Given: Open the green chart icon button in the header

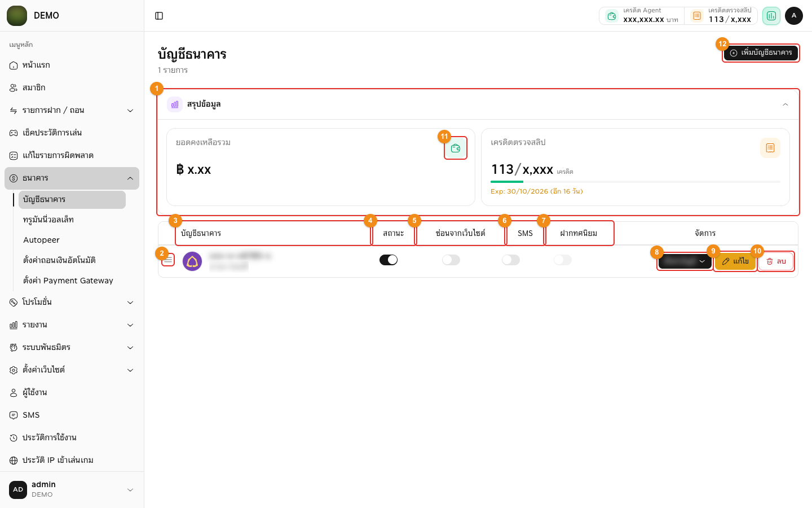Looking at the screenshot, I should pos(771,16).
